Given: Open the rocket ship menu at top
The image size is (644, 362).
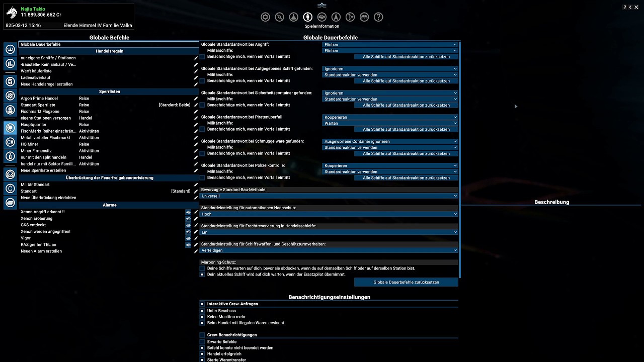Looking at the screenshot, I should [336, 17].
